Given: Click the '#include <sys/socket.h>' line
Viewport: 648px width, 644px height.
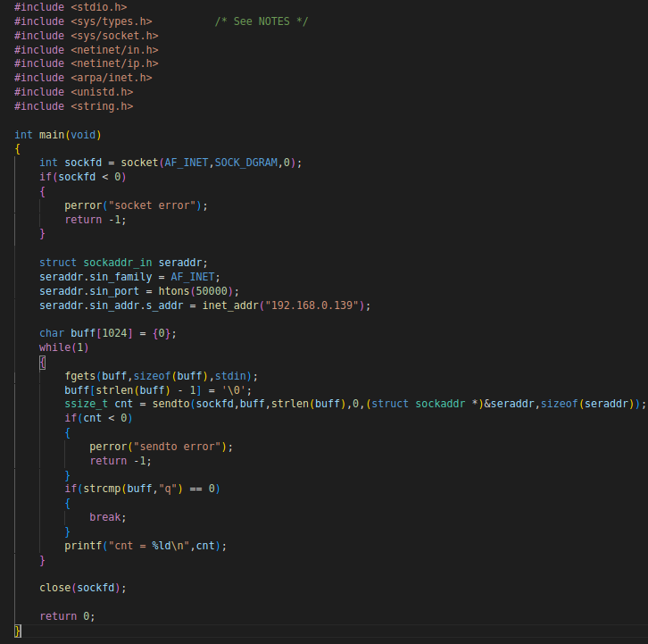Looking at the screenshot, I should [87, 36].
